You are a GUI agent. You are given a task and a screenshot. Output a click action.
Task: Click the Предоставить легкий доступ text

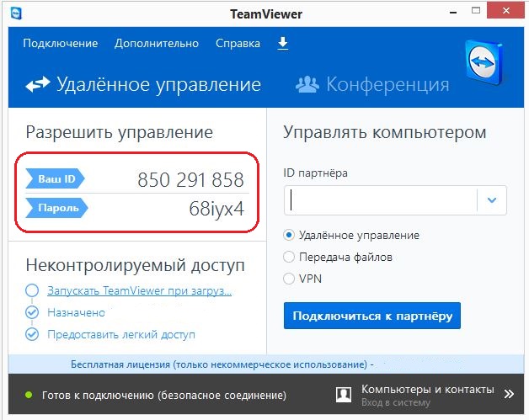(x=121, y=334)
